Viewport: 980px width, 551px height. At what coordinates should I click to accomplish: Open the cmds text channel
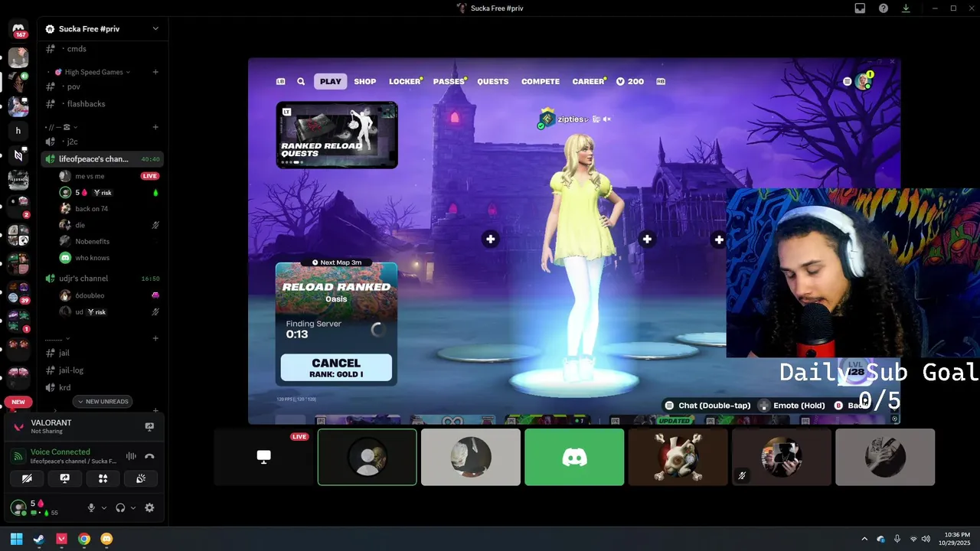coord(103,49)
